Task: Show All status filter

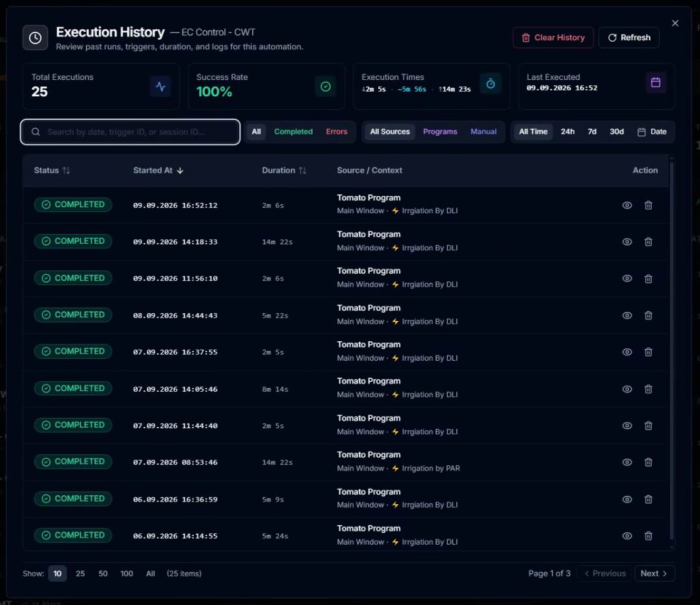Action: (x=256, y=132)
